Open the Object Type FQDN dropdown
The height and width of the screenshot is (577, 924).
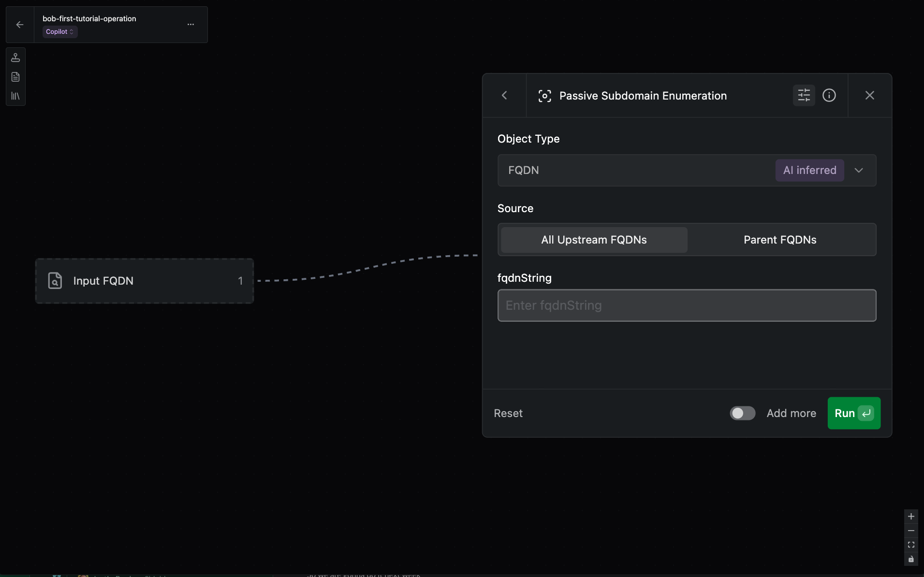(858, 170)
